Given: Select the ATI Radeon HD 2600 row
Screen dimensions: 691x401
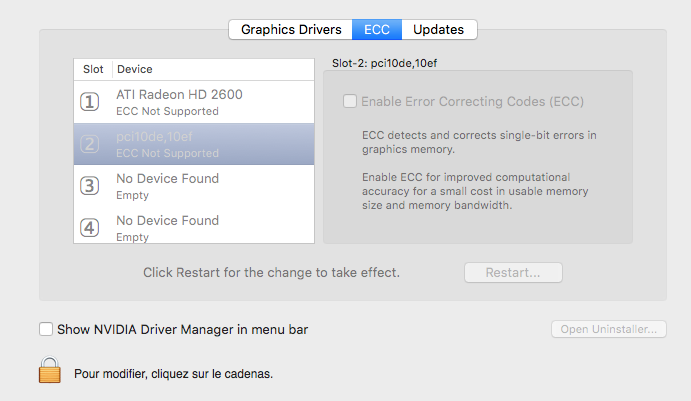Looking at the screenshot, I should pyautogui.click(x=194, y=102).
